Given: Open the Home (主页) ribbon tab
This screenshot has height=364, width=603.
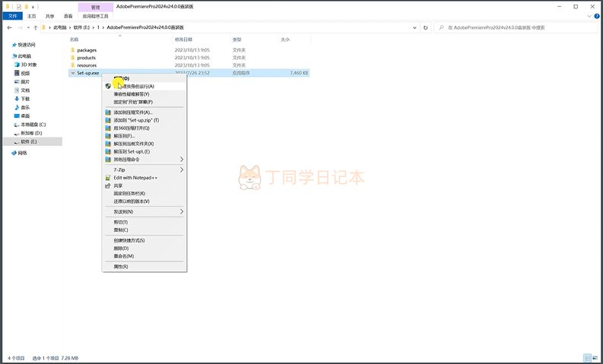Looking at the screenshot, I should 31,16.
